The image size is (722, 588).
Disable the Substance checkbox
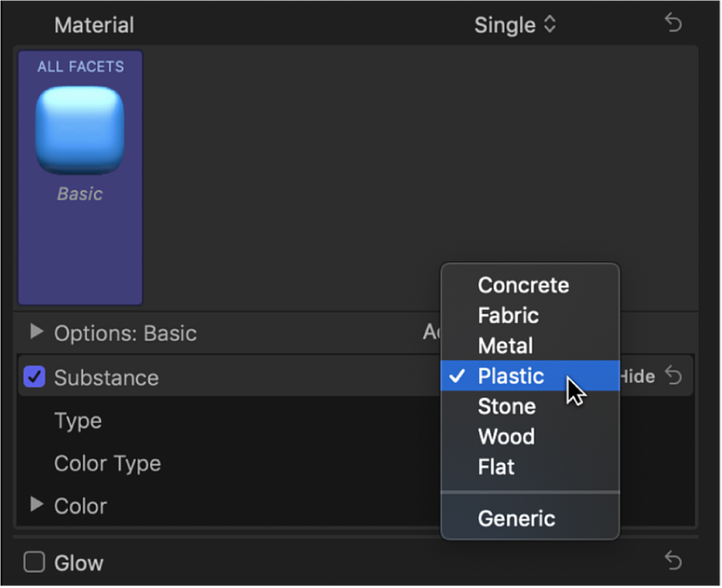pyautogui.click(x=34, y=377)
